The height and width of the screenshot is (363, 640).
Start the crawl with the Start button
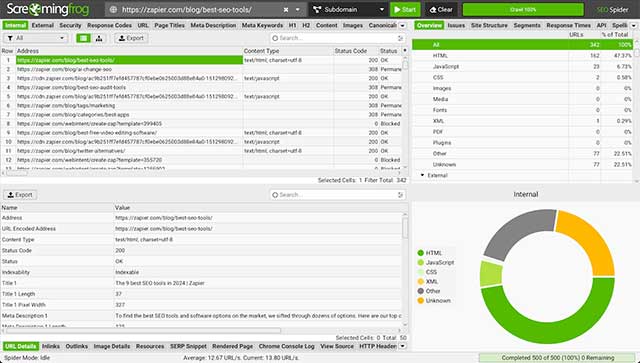coord(405,9)
